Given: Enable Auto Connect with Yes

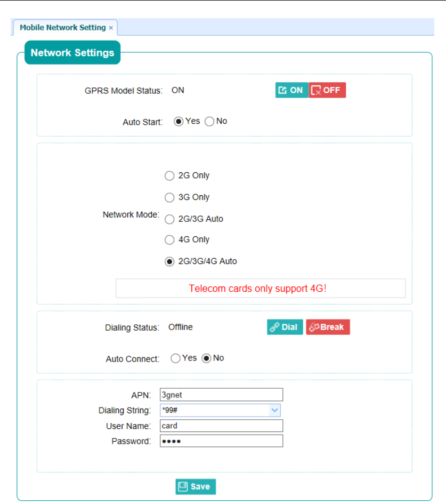Looking at the screenshot, I should tap(175, 358).
